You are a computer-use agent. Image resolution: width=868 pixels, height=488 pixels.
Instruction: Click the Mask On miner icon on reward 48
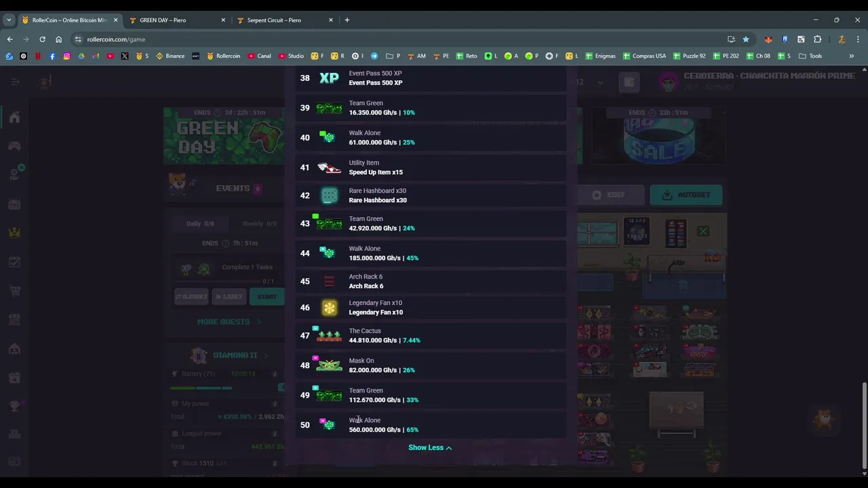pos(329,365)
